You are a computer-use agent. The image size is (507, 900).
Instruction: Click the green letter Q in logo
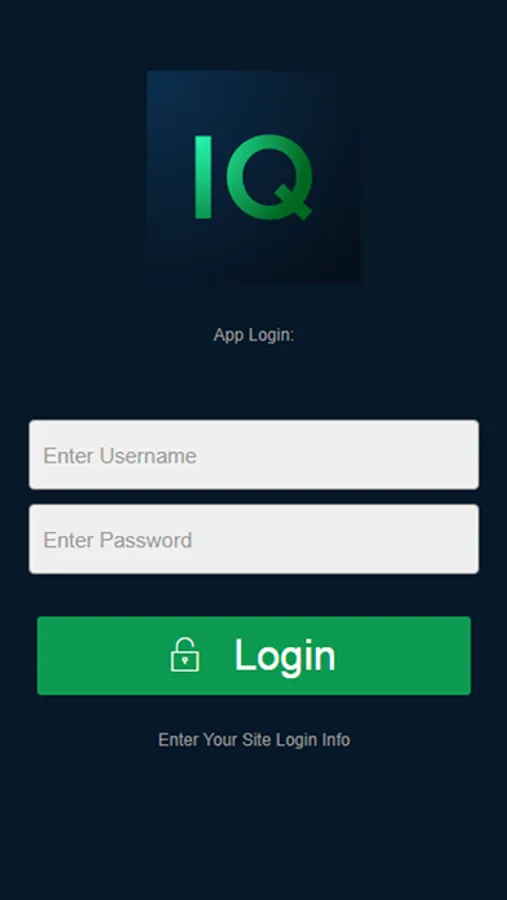270,177
